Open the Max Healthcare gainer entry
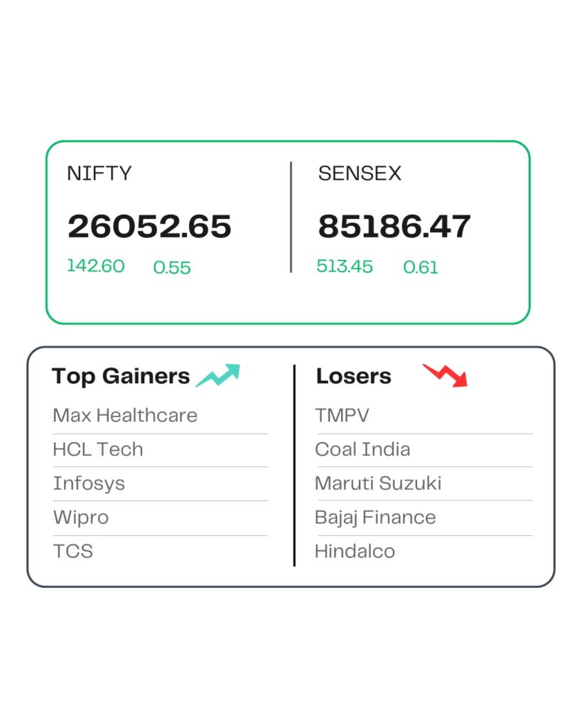 tap(125, 415)
